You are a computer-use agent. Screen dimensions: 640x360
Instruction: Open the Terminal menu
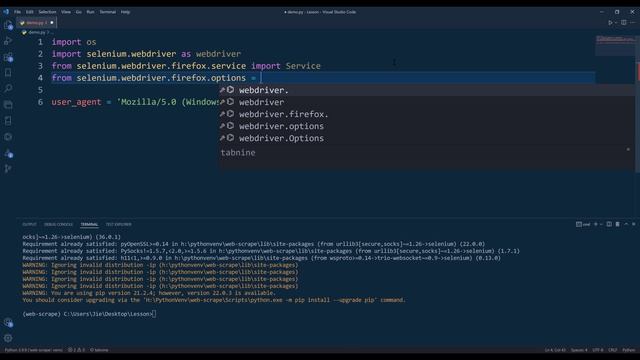pyautogui.click(x=108, y=12)
